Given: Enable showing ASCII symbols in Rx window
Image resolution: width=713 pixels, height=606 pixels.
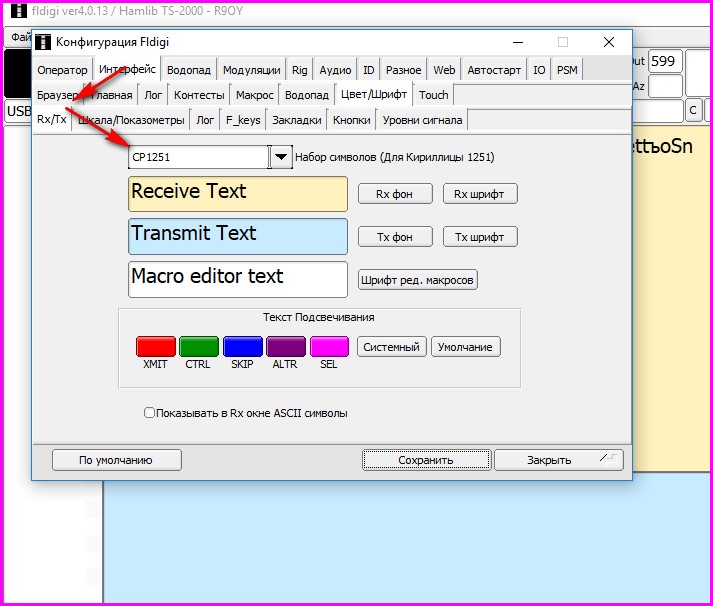Looking at the screenshot, I should tap(150, 412).
